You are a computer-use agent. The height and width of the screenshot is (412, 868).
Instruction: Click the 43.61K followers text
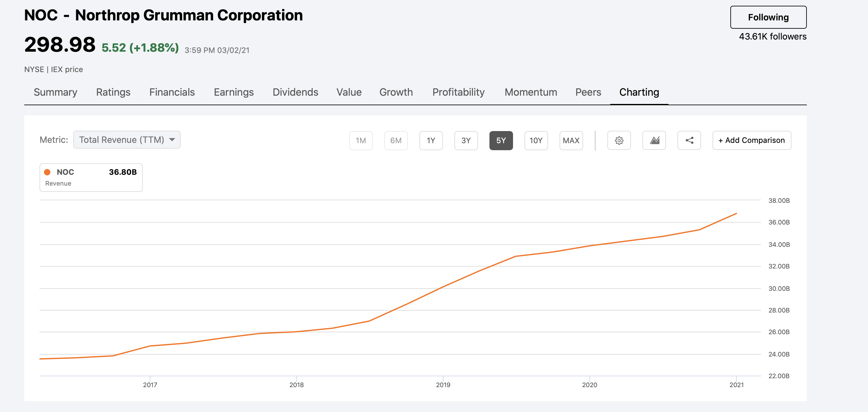772,37
